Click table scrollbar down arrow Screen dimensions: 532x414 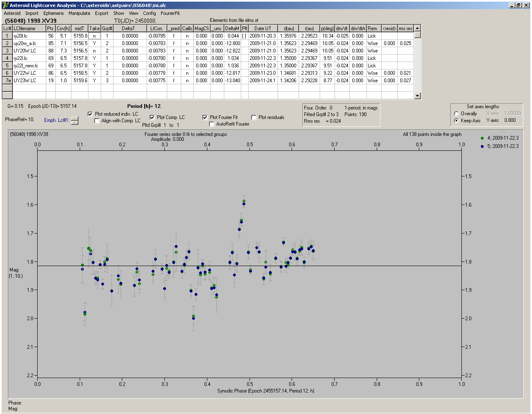point(417,96)
